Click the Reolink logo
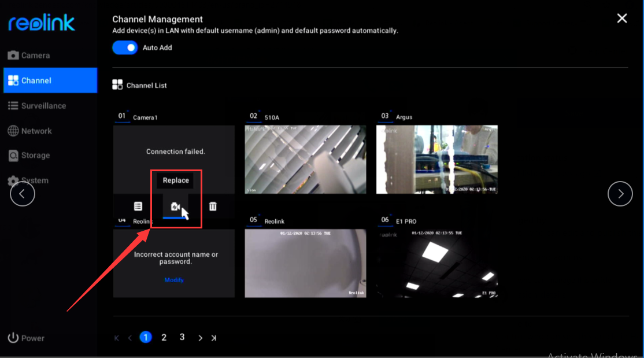Screen dimensions: 644x358 point(42,23)
